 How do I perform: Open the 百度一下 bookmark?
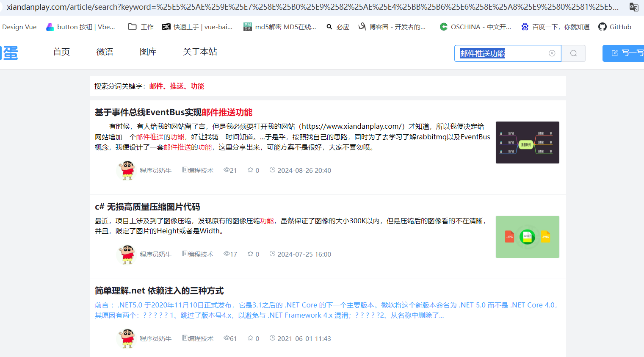pos(555,27)
